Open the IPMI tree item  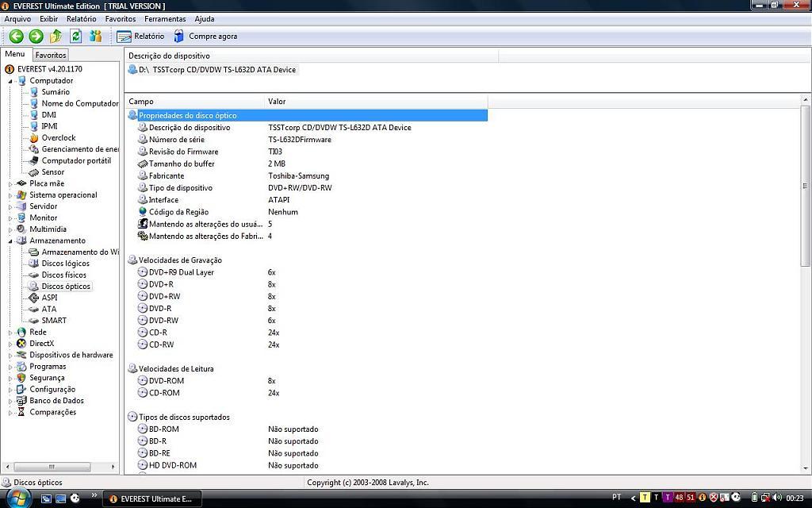(49, 126)
